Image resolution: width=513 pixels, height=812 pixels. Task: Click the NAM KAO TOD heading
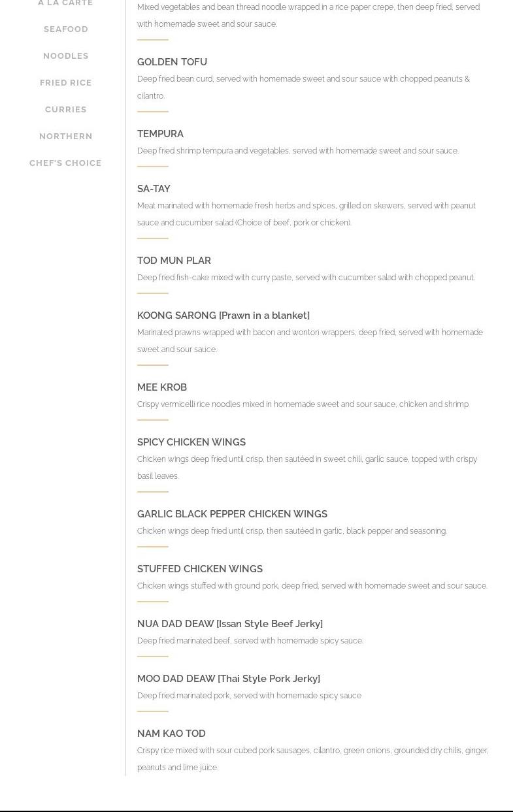click(171, 734)
